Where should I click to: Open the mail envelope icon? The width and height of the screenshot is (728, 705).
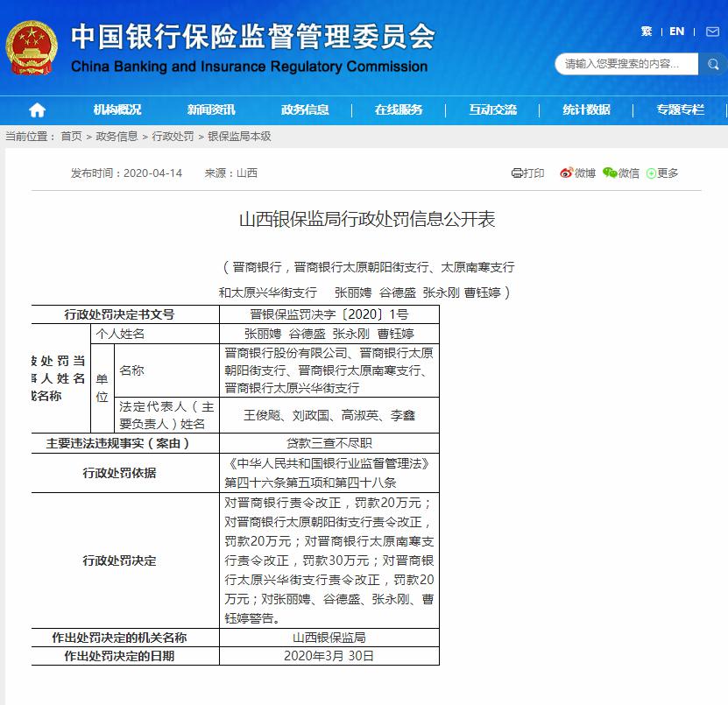click(x=712, y=32)
